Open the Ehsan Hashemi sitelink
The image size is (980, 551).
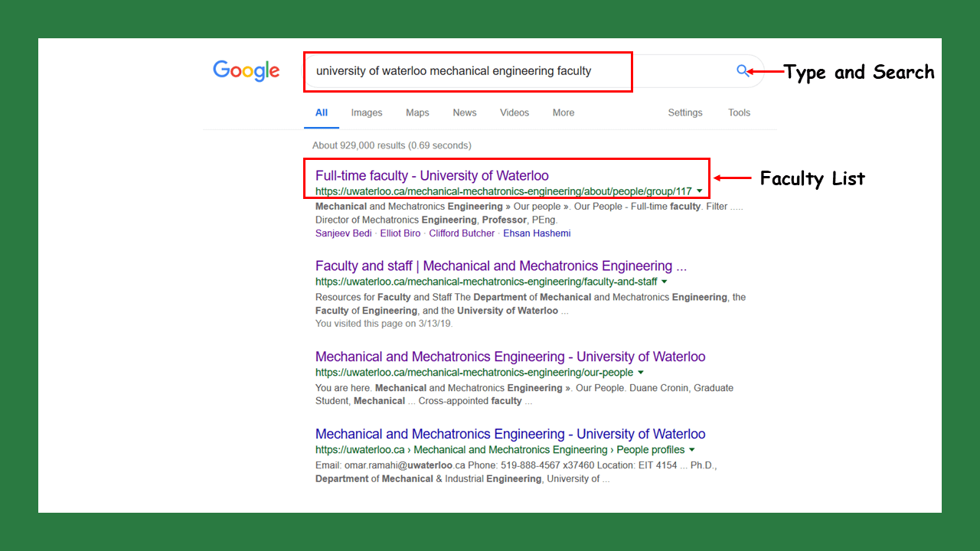pyautogui.click(x=537, y=233)
